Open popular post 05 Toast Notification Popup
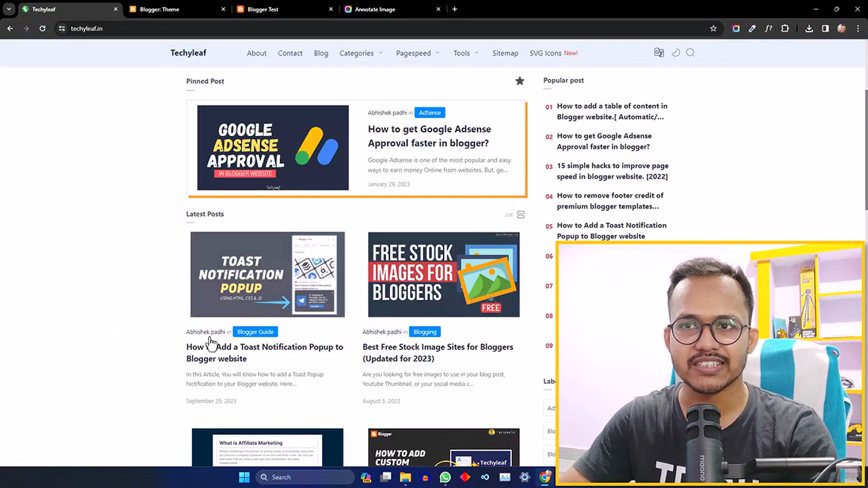This screenshot has width=868, height=488. pyautogui.click(x=611, y=230)
